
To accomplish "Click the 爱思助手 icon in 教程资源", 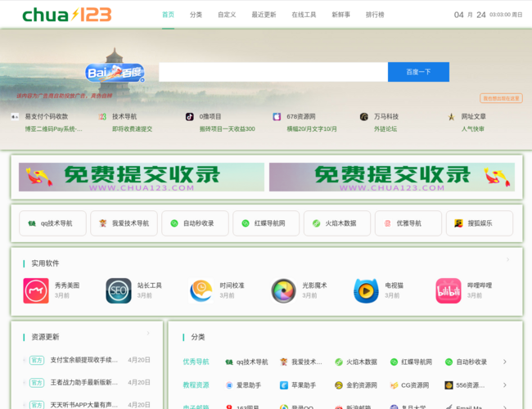I will click(x=229, y=385).
